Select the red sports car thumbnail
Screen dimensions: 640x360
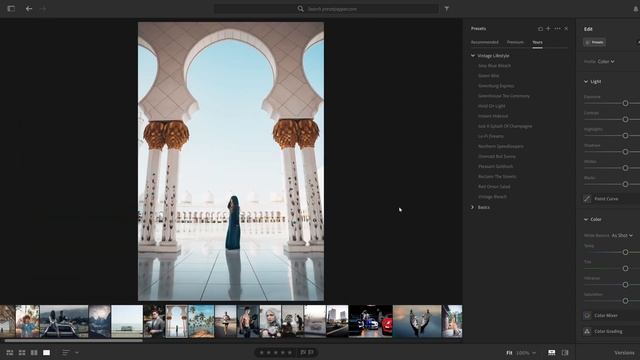(x=371, y=321)
